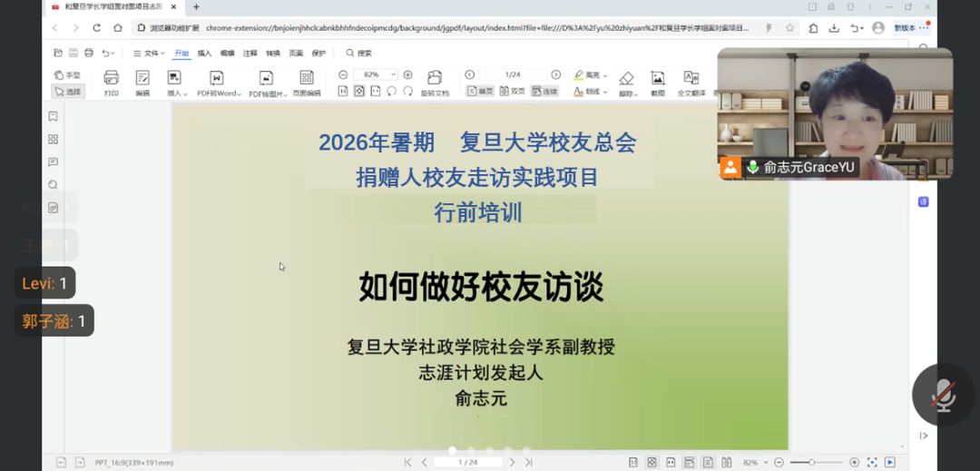Viewport: 980px width, 471px height.
Task: Expand the 划线 underline dropdown arrow
Action: (605, 93)
